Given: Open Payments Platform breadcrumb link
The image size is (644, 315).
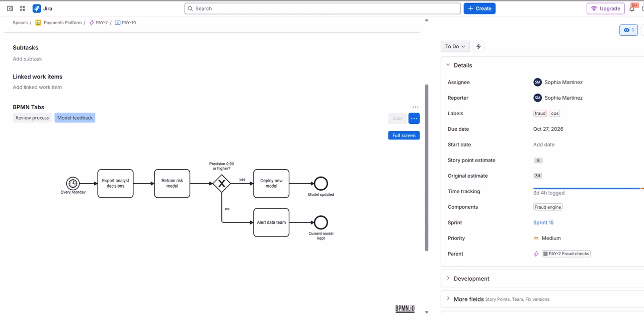Looking at the screenshot, I should (x=62, y=23).
